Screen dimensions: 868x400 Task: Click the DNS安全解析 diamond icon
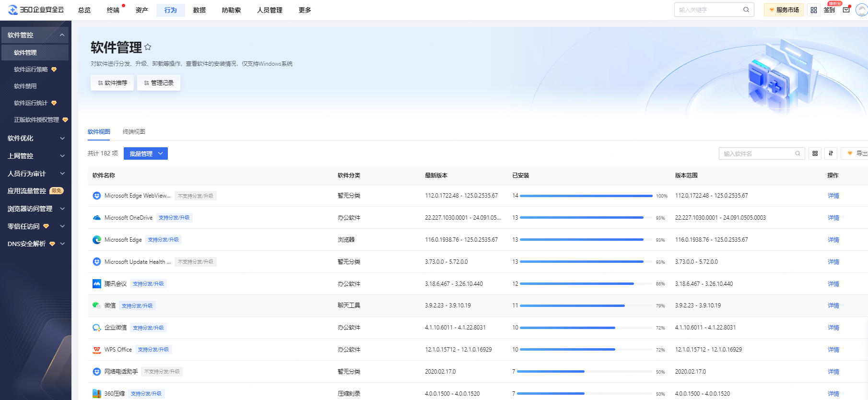pos(52,244)
